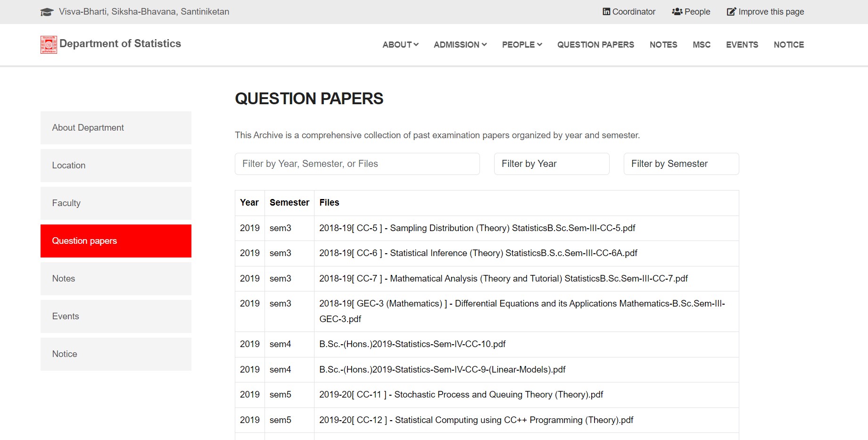Screen dimensions: 868x440
Task: Focus the Filter by Year, Semester, or Files field
Action: tap(357, 164)
